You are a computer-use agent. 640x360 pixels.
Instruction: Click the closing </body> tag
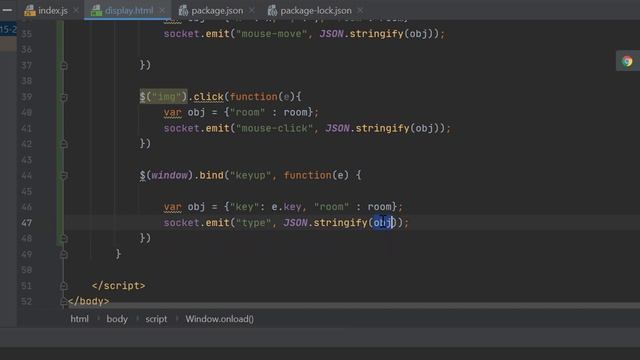[89, 301]
